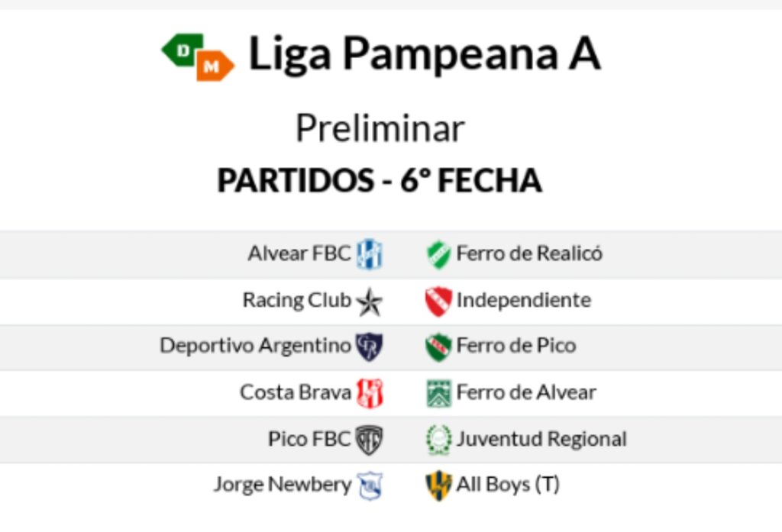Open the Juventud Regional team name
Viewport: 782px width, 532px height.
[541, 439]
